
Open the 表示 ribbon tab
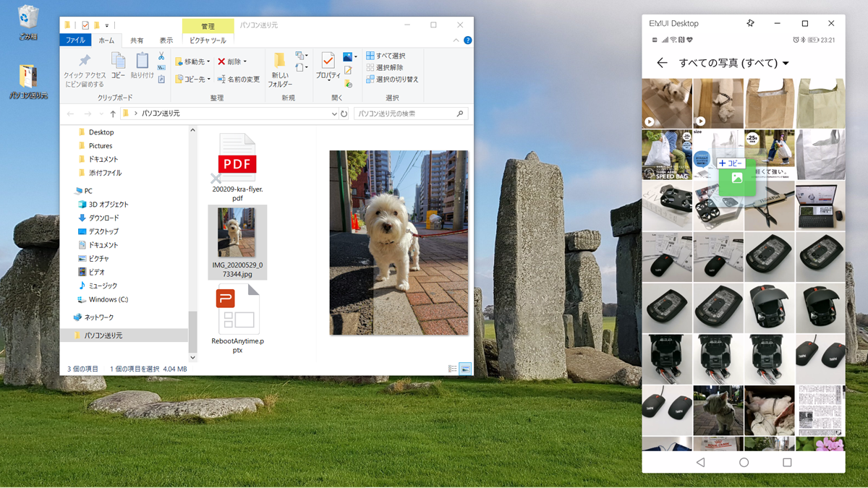coord(166,40)
